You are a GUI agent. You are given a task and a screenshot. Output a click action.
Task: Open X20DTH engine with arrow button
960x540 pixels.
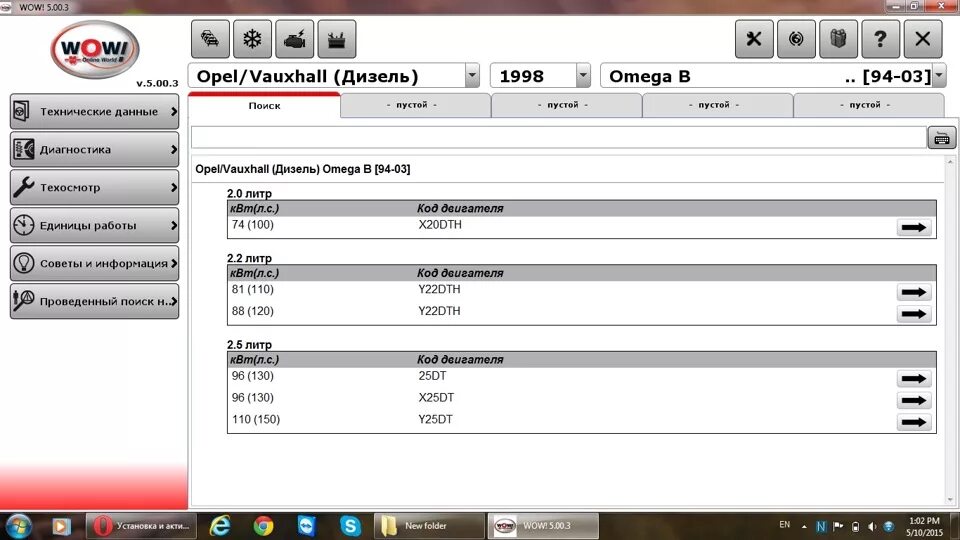click(x=914, y=228)
